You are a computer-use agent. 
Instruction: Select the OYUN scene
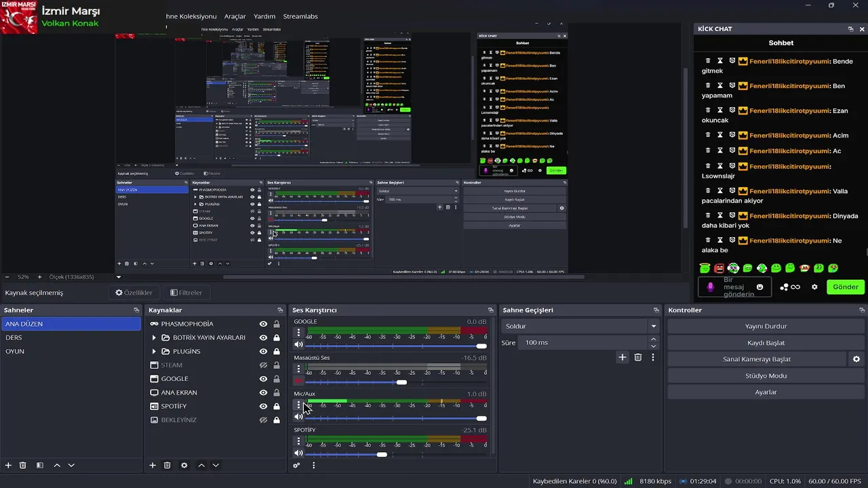(x=71, y=351)
